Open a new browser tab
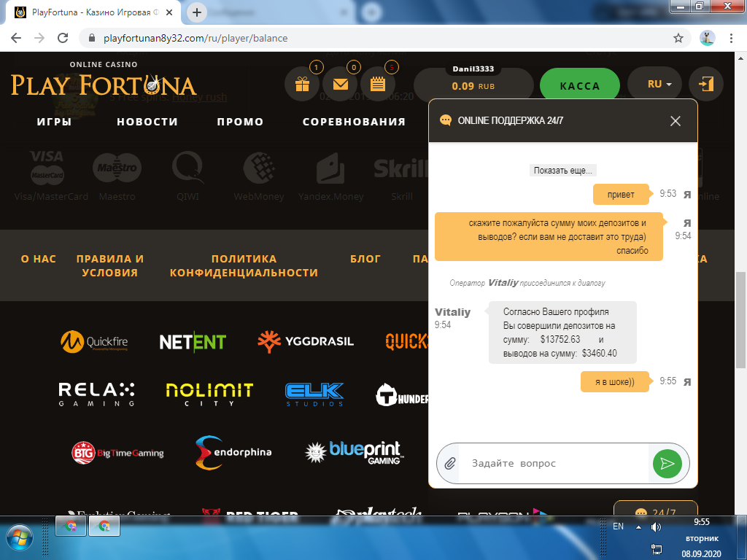Image resolution: width=747 pixels, height=560 pixels. click(197, 12)
